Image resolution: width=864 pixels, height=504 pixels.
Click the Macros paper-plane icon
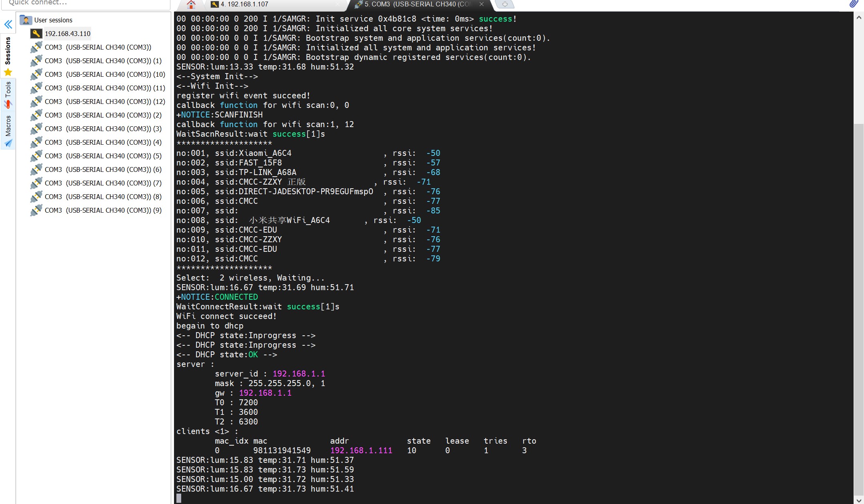8,143
